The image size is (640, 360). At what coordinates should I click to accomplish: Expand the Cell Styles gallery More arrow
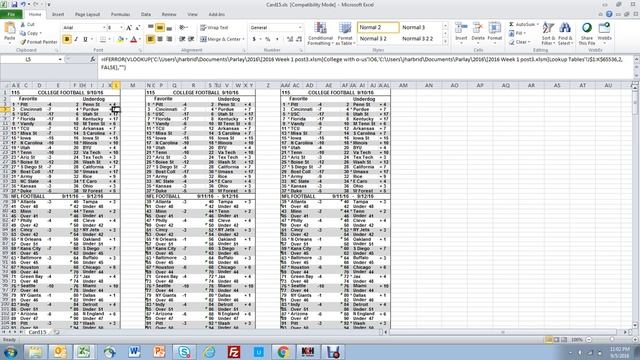click(445, 42)
